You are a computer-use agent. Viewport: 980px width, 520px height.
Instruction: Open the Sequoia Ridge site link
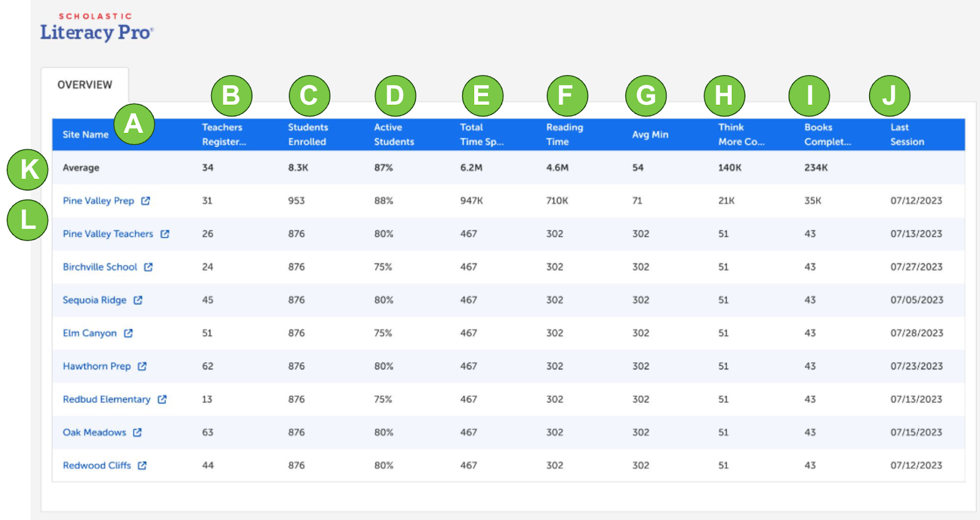click(x=94, y=300)
